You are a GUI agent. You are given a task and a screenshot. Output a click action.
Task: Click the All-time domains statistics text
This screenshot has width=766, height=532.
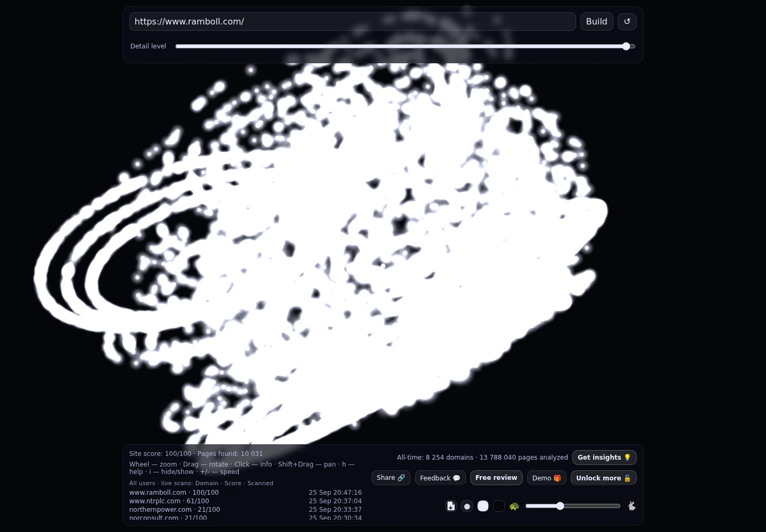point(482,458)
